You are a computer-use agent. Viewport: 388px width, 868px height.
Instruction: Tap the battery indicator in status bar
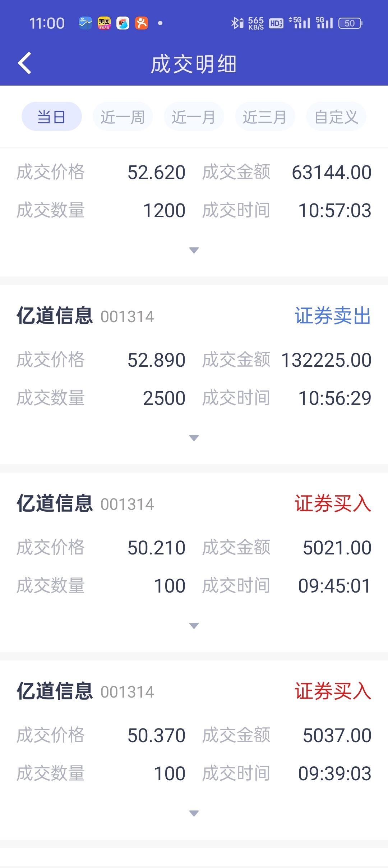[x=350, y=23]
